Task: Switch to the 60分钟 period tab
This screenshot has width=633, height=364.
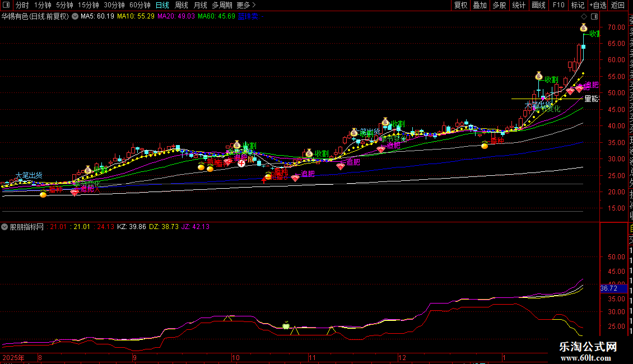Action: click(139, 5)
